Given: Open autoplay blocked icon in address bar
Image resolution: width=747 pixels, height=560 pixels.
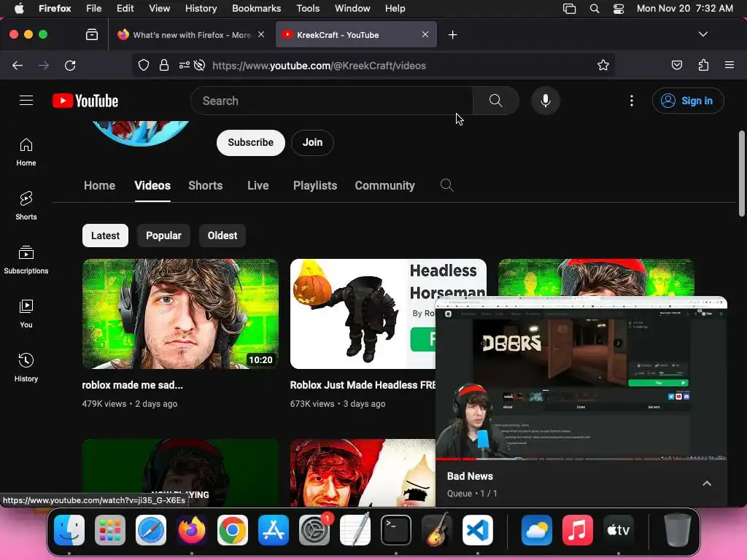Looking at the screenshot, I should [x=200, y=65].
